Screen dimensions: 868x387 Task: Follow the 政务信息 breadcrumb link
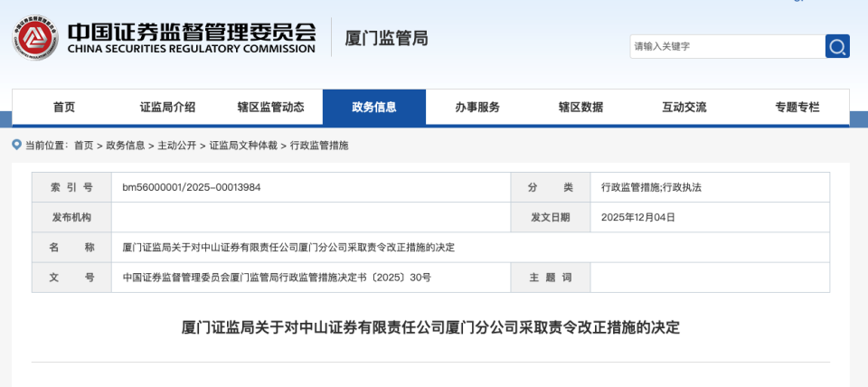click(126, 146)
